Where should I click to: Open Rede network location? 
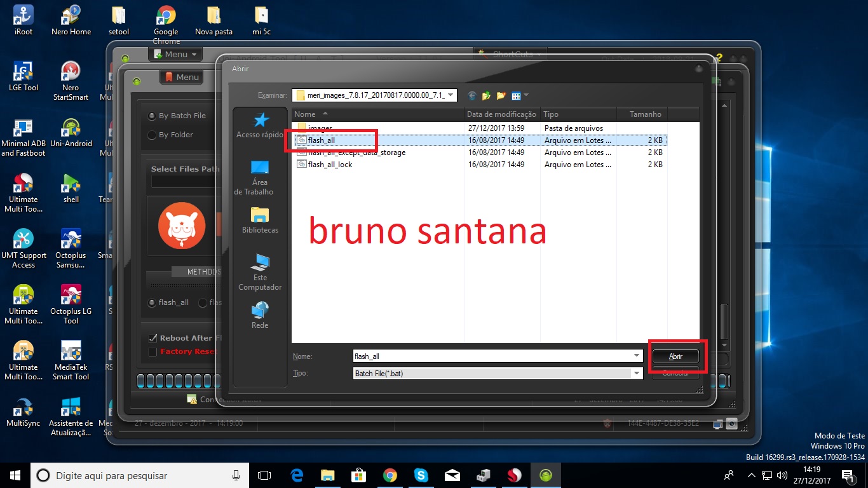[x=260, y=315]
